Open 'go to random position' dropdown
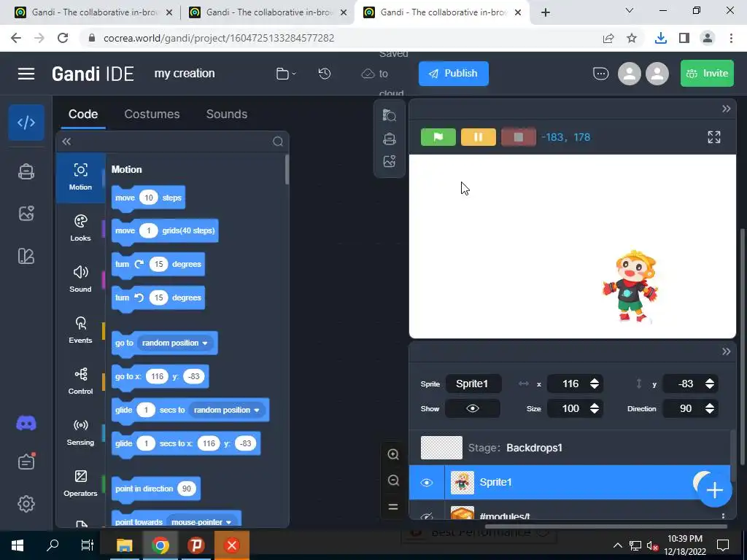The image size is (747, 560). (175, 343)
